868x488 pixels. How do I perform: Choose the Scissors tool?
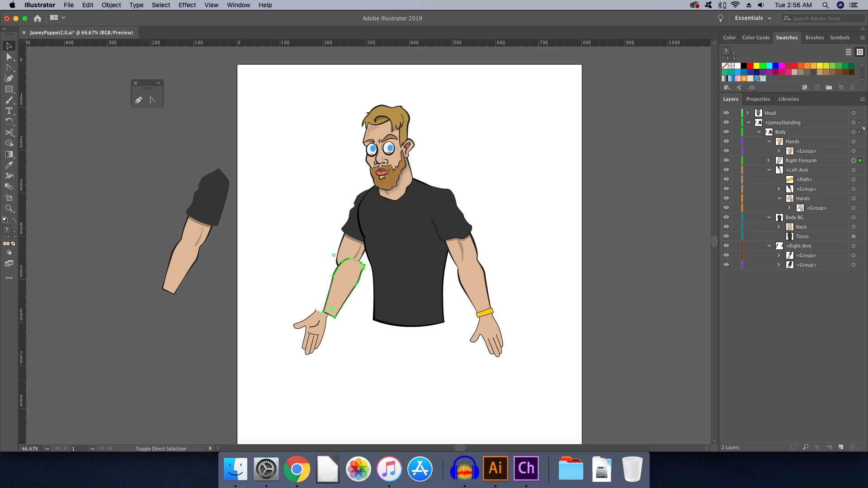[x=9, y=132]
